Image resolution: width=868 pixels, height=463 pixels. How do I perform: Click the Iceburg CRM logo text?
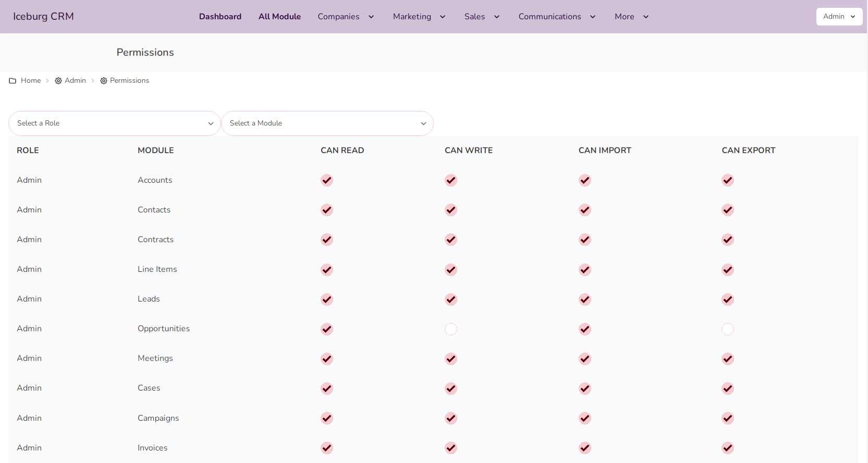43,16
